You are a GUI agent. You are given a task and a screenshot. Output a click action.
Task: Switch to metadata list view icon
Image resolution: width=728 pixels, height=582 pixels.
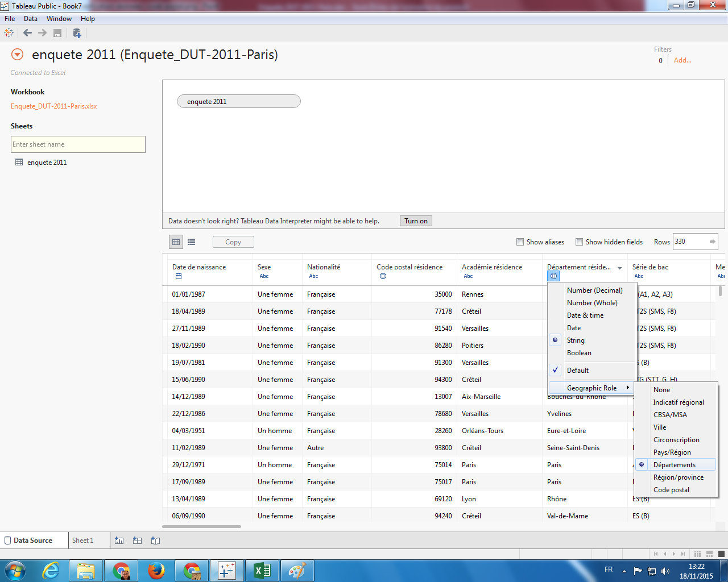click(x=192, y=242)
